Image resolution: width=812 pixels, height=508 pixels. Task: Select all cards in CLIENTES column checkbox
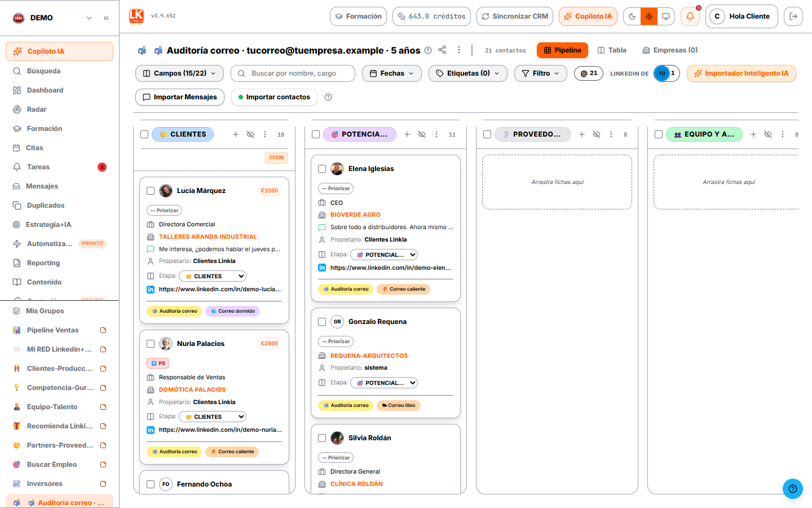144,134
